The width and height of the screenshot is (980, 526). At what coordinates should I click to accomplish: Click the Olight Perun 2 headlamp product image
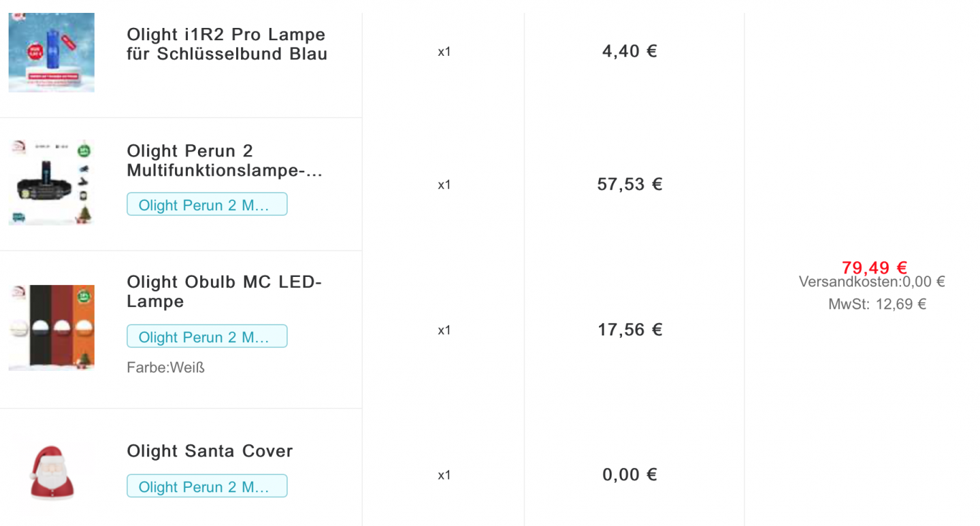51,184
